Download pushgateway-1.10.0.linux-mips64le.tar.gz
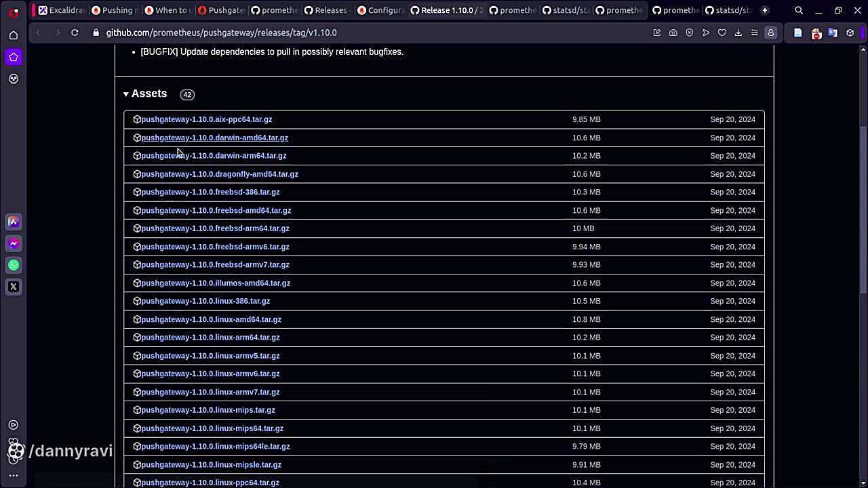 click(216, 446)
